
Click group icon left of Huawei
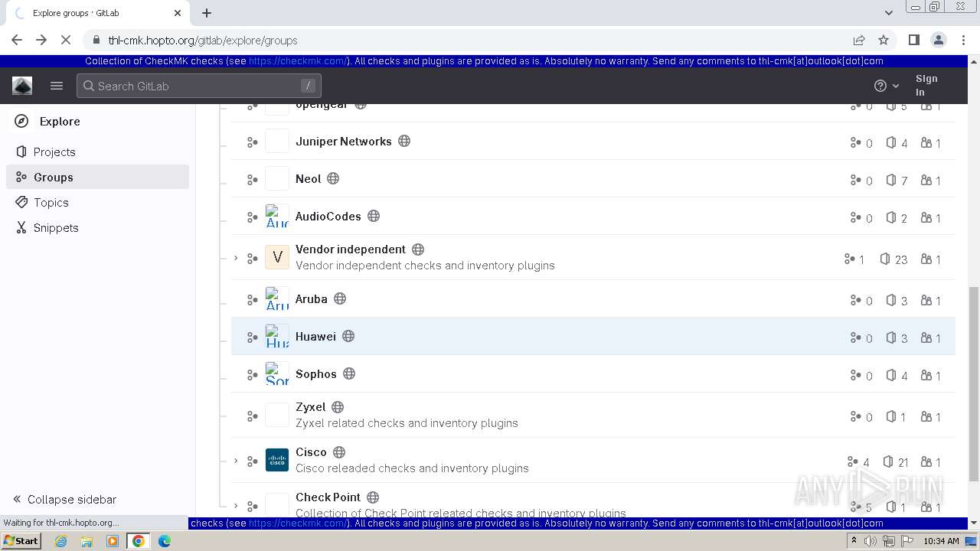[252, 337]
